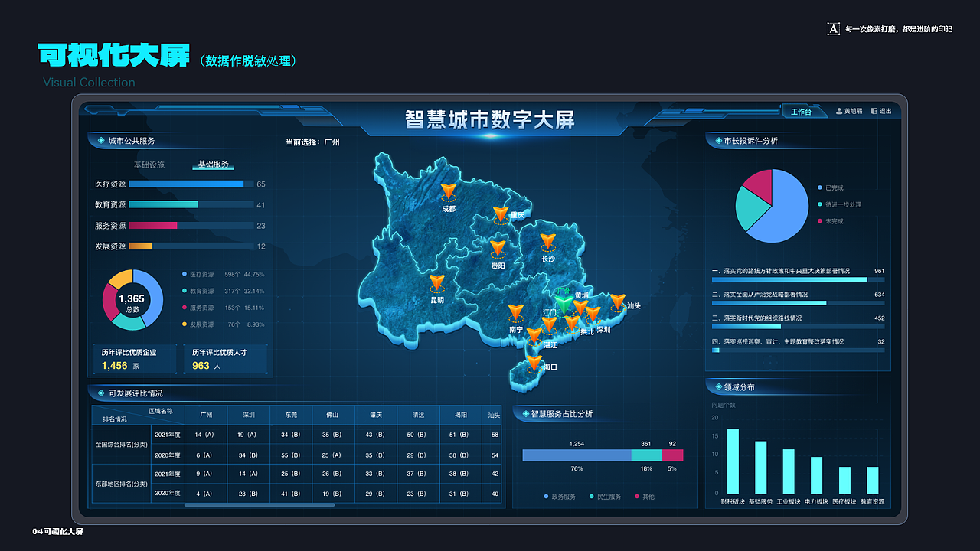The width and height of the screenshot is (980, 551).
Task: Toggle the 民生服务 legend entry
Action: [605, 497]
